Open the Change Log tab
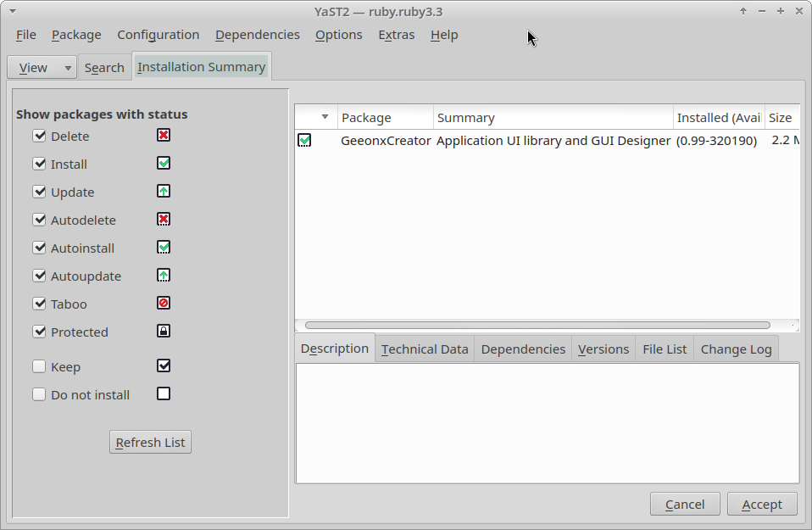 (x=736, y=349)
